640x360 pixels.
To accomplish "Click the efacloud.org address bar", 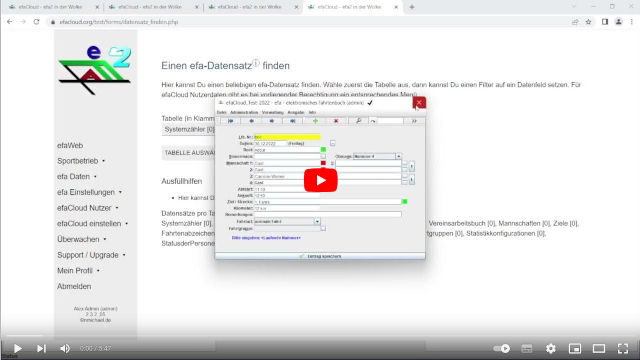I will (306, 22).
